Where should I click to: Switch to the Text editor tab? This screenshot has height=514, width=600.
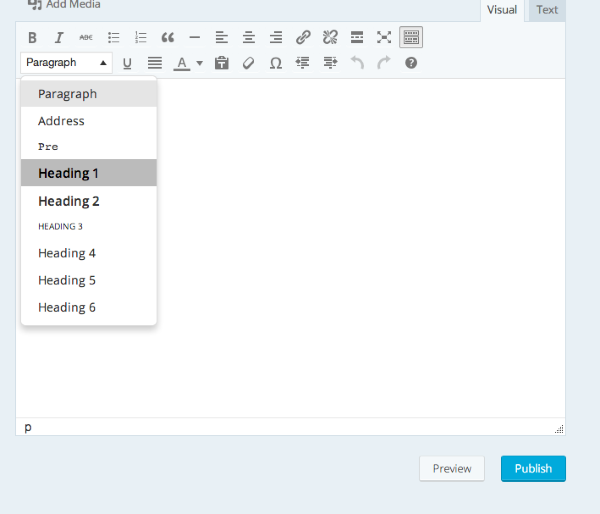[x=547, y=10]
